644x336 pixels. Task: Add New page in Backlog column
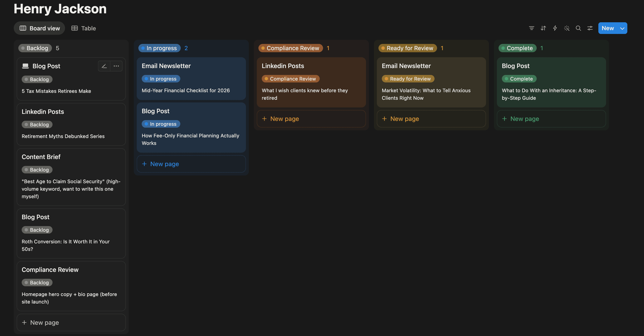71,322
